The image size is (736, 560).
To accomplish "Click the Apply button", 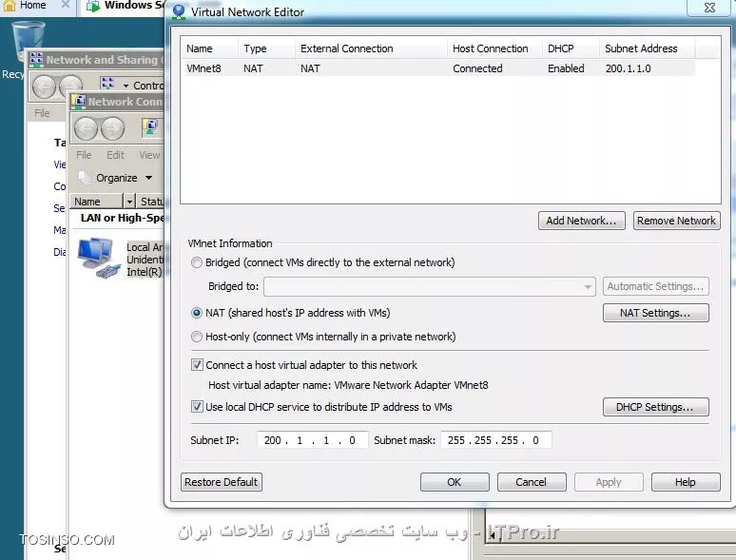I will (609, 482).
